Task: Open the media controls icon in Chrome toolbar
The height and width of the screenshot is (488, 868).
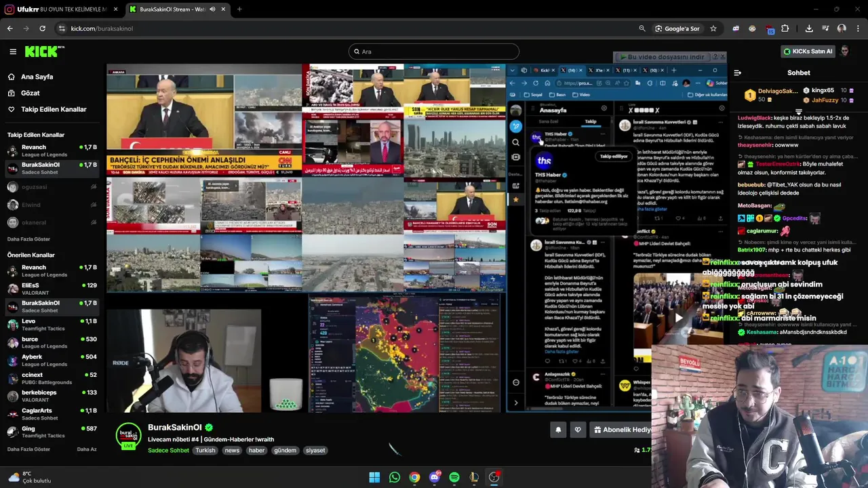Action: pyautogui.click(x=825, y=28)
